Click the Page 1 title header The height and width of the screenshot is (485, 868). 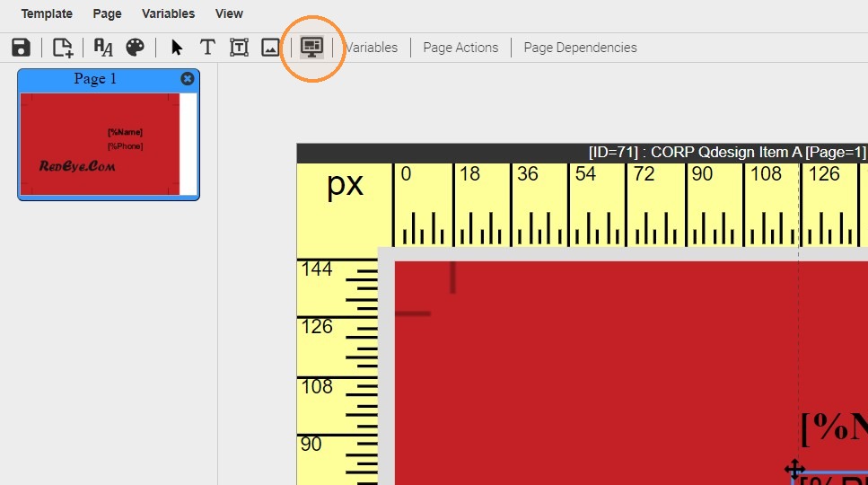coord(95,79)
